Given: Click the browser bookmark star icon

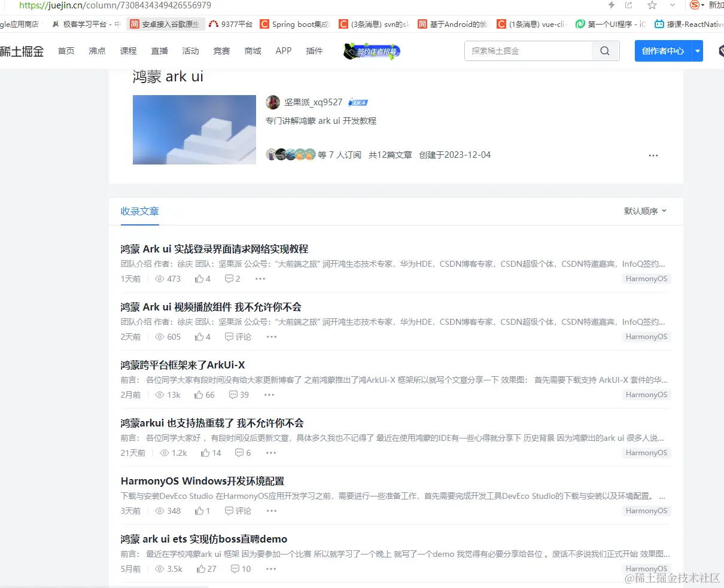Looking at the screenshot, I should 652,5.
